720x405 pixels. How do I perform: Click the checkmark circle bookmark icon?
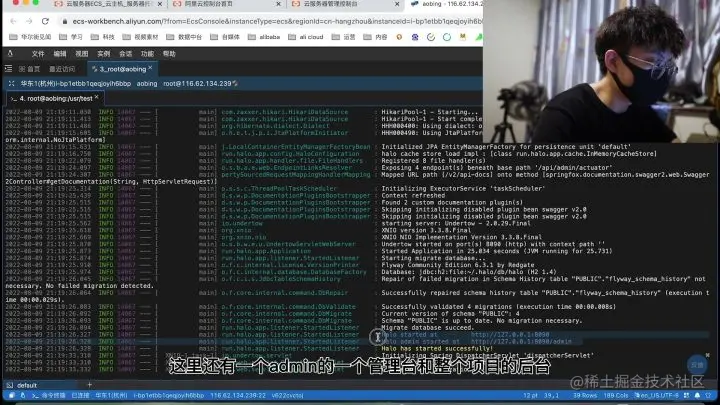click(x=431, y=37)
